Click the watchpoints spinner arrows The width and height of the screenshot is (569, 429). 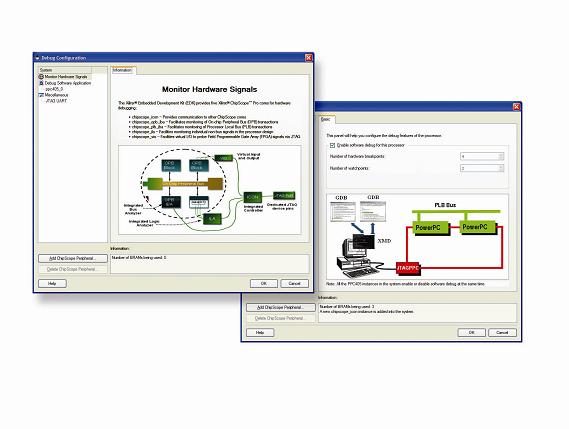pyautogui.click(x=501, y=168)
